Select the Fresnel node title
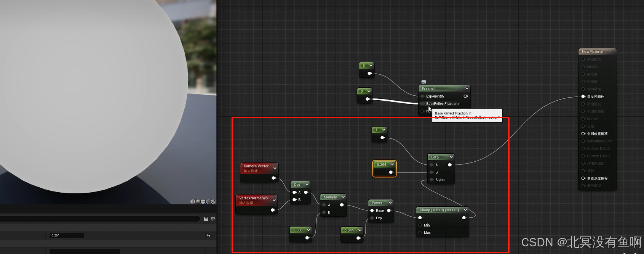Image resolution: width=644 pixels, height=254 pixels. [428, 88]
